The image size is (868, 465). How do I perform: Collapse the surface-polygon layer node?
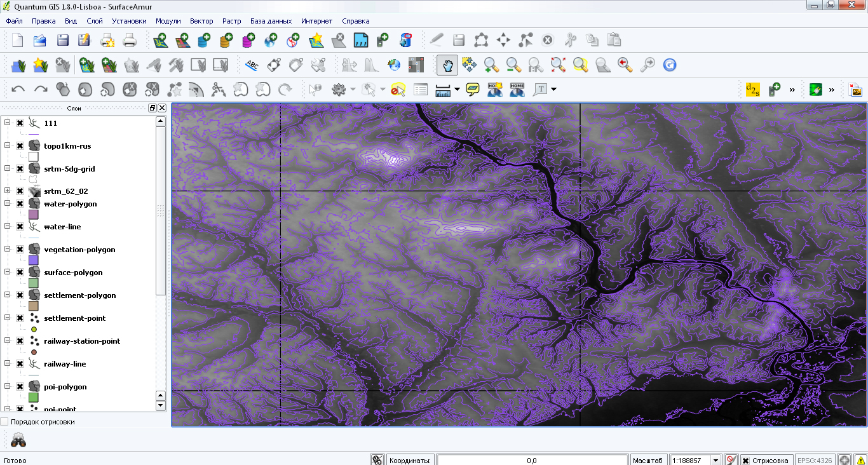(x=7, y=272)
